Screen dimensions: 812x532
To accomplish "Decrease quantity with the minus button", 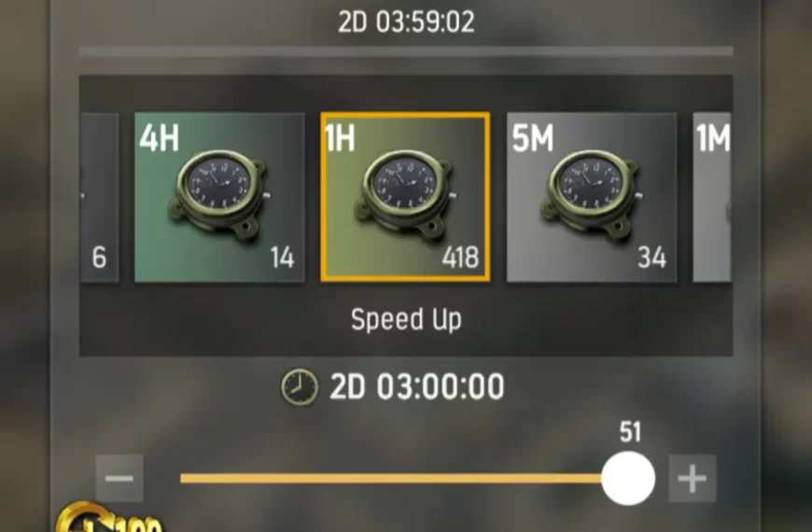I will point(119,478).
